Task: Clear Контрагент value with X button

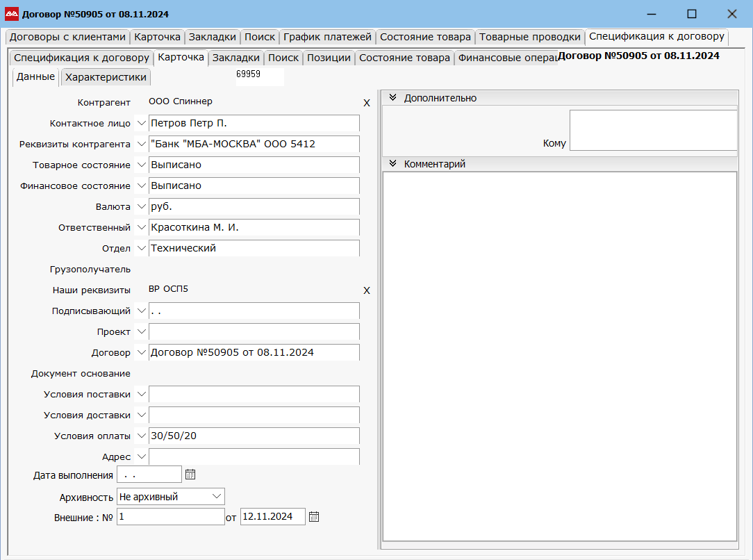Action: [x=366, y=103]
